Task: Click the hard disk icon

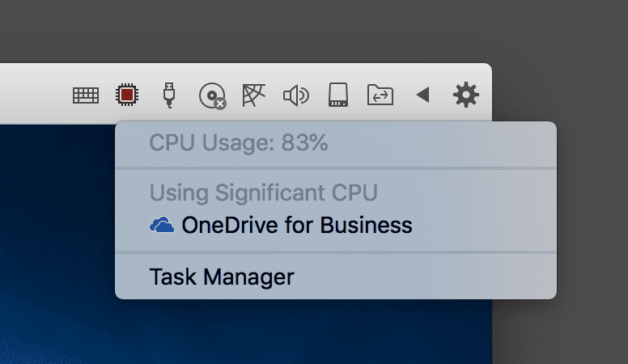Action: pyautogui.click(x=338, y=95)
